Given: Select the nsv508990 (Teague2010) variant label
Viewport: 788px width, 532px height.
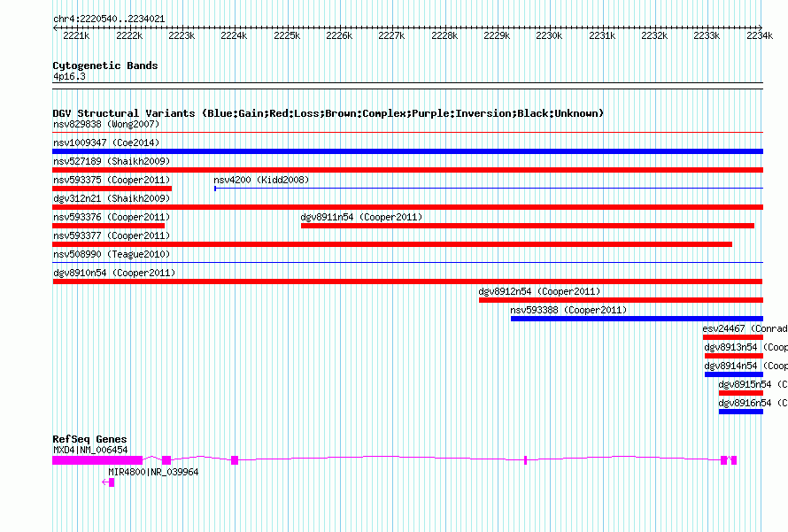Looking at the screenshot, I should tap(111, 254).
